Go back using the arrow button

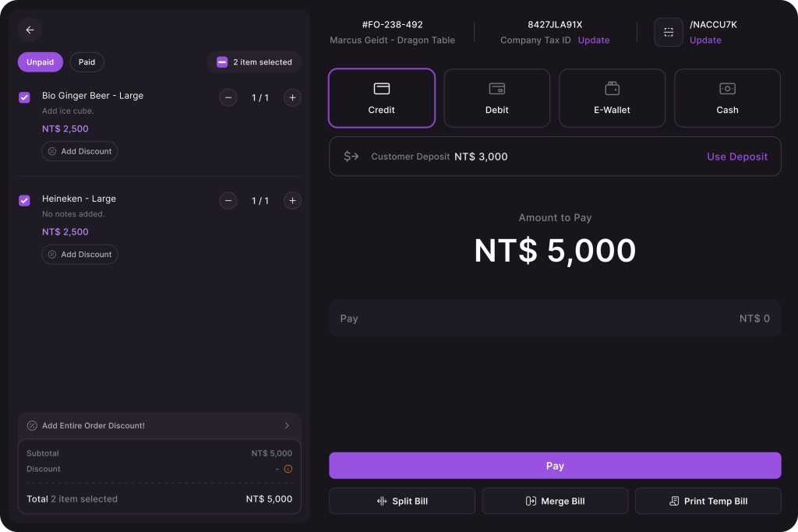pos(30,30)
